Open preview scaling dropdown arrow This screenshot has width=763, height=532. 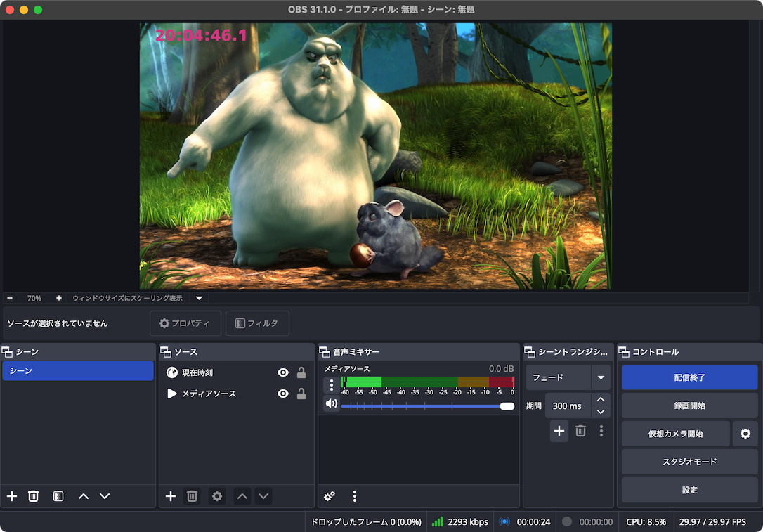tap(199, 298)
